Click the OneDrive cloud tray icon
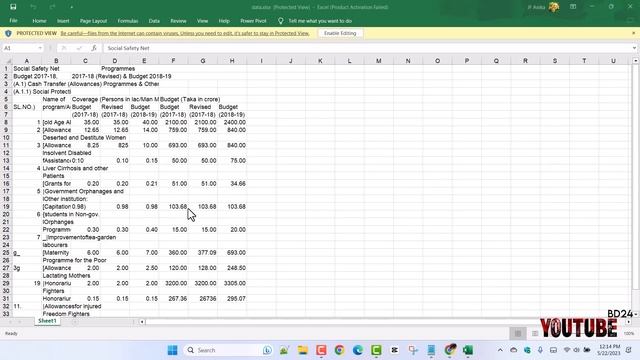 pyautogui.click(x=513, y=350)
